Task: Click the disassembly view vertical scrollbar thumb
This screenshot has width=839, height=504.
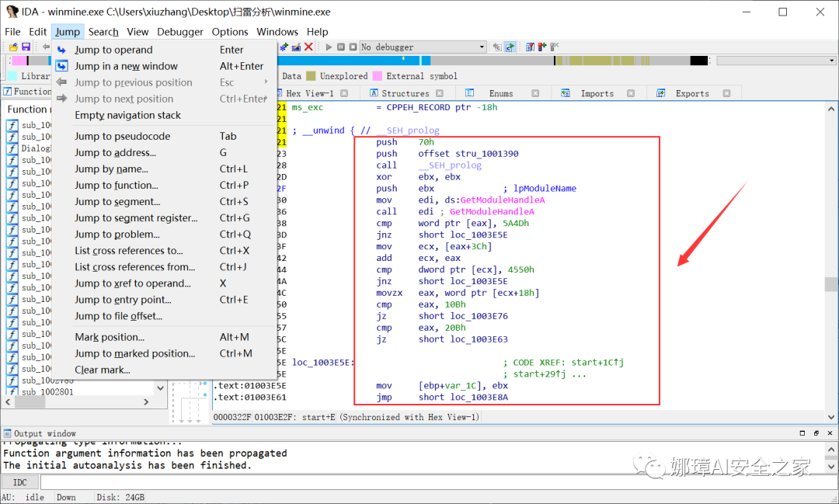Action: click(831, 284)
